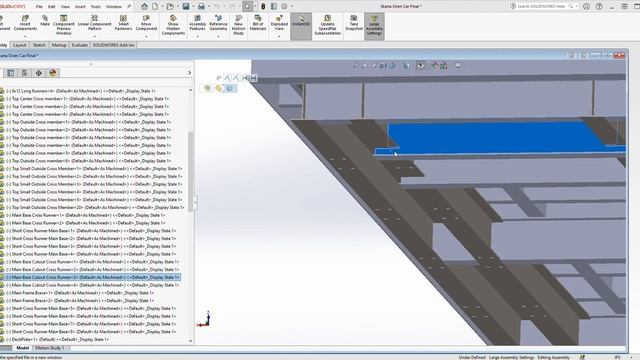Open the Insert menu
Image resolution: width=640 pixels, height=360 pixels.
click(80, 7)
